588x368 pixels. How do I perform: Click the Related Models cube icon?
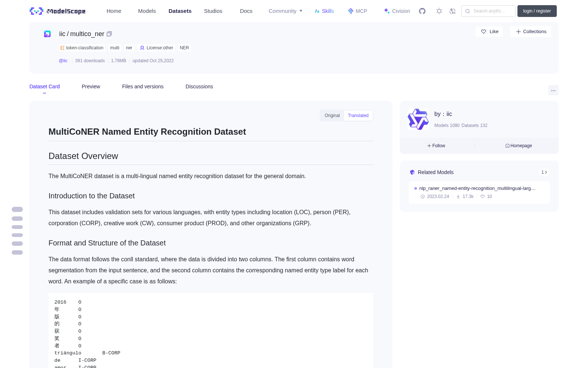click(x=412, y=172)
